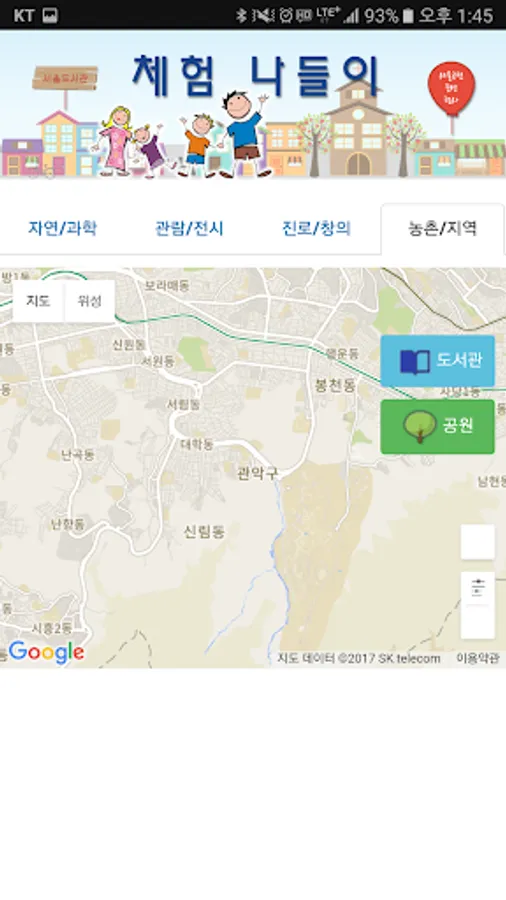Tap the wooden signpost in the banner

click(x=65, y=79)
